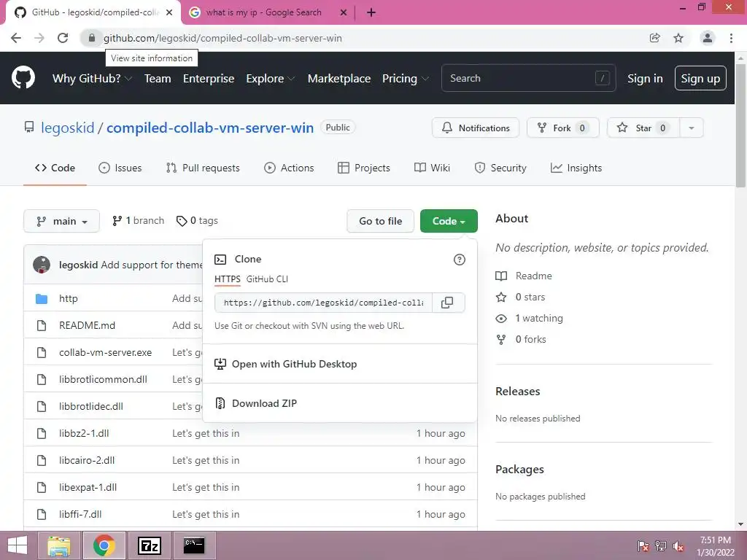
Task: Click the clone help question mark icon
Action: [x=460, y=260]
